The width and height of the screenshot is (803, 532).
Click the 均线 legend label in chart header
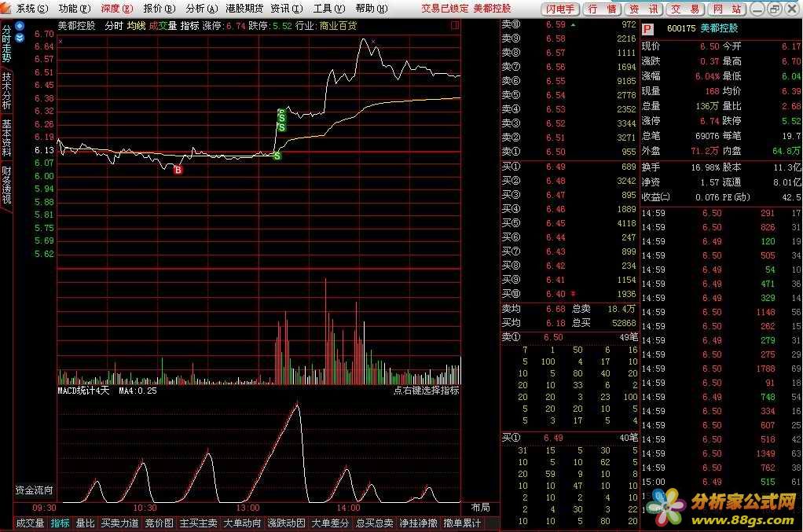(x=136, y=26)
